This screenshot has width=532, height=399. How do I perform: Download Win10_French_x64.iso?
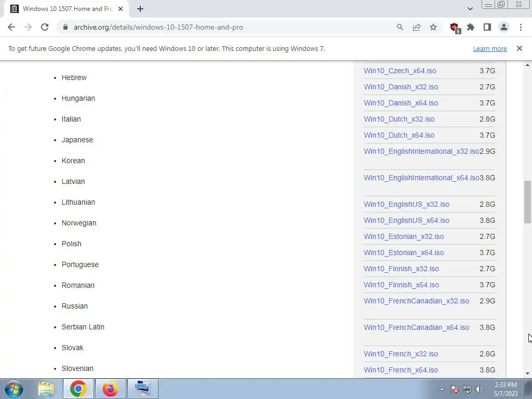tap(401, 370)
